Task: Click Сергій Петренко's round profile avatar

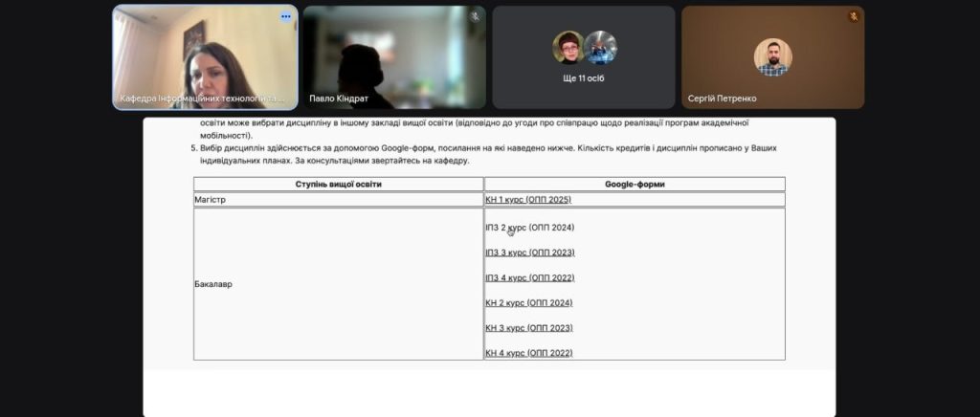Action: tap(772, 56)
